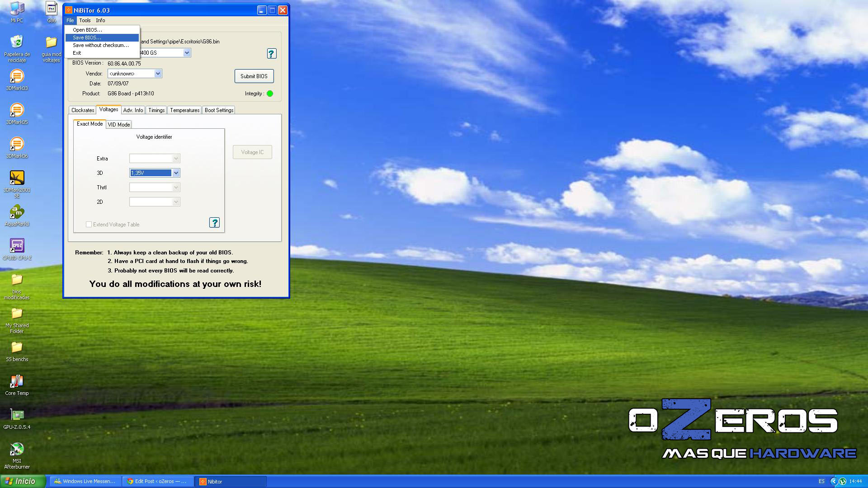Click the date value 07/09/07
The image size is (868, 488).
tap(118, 84)
